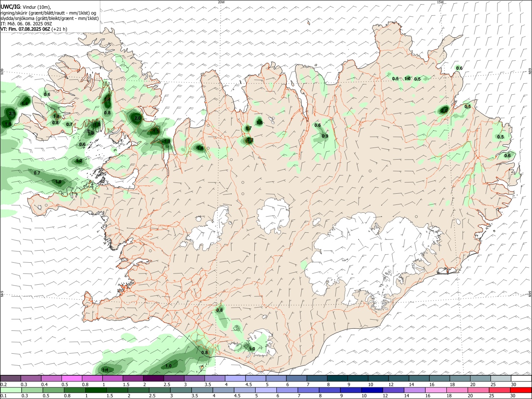Click the '20W' longitude label
532x399 pixels.
click(x=221, y=2)
